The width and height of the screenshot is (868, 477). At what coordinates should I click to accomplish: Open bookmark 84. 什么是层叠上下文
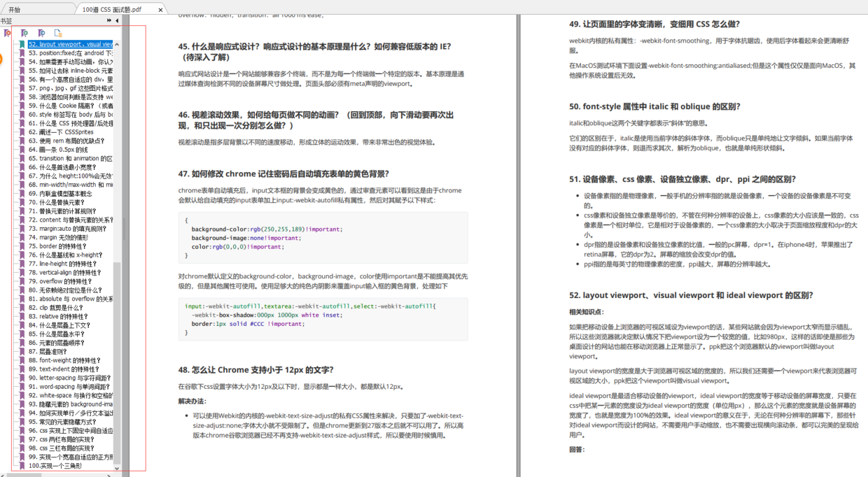coord(59,325)
